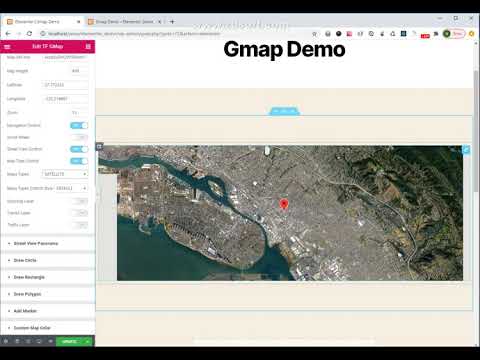
Task: Click the preview eye icon in the bottom bar
Action: click(50, 341)
